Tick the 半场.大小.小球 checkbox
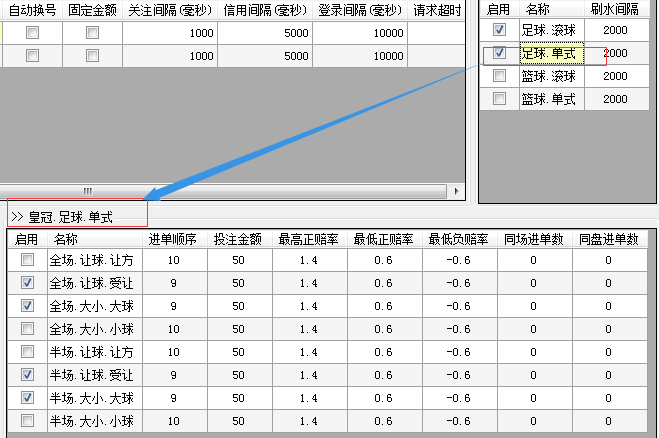This screenshot has height=438, width=659. (x=27, y=421)
